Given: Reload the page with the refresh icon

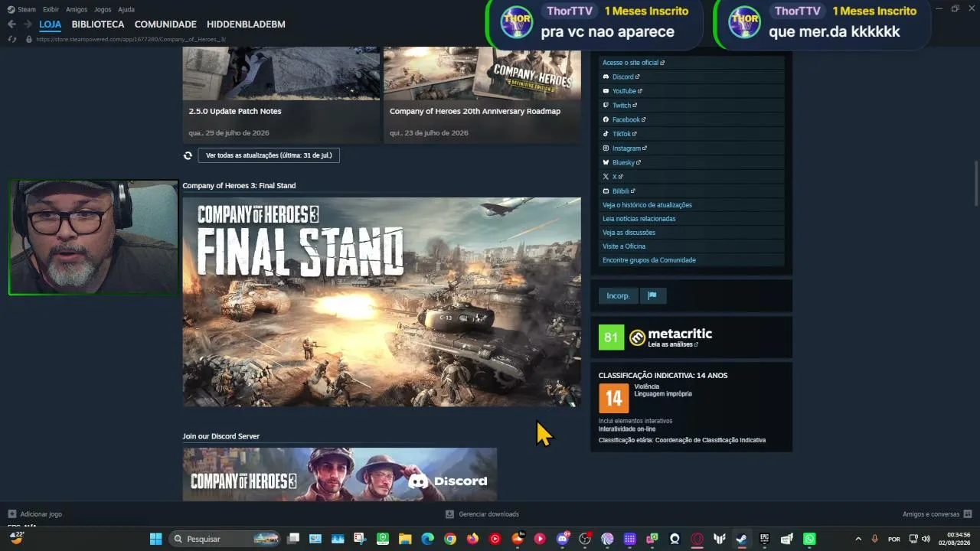Looking at the screenshot, I should (11, 39).
